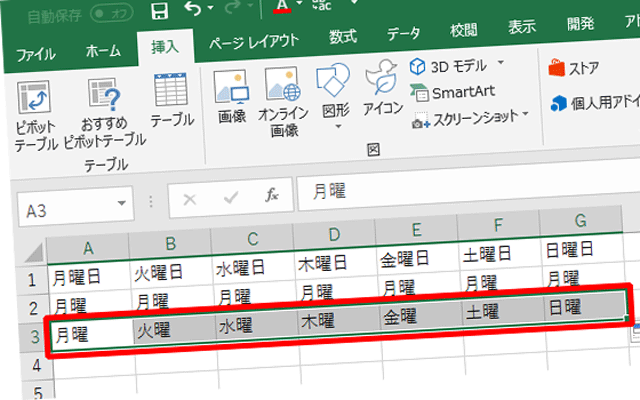The image size is (640, 400).
Task: Click the 個人用アドイン button
Action: [x=595, y=102]
